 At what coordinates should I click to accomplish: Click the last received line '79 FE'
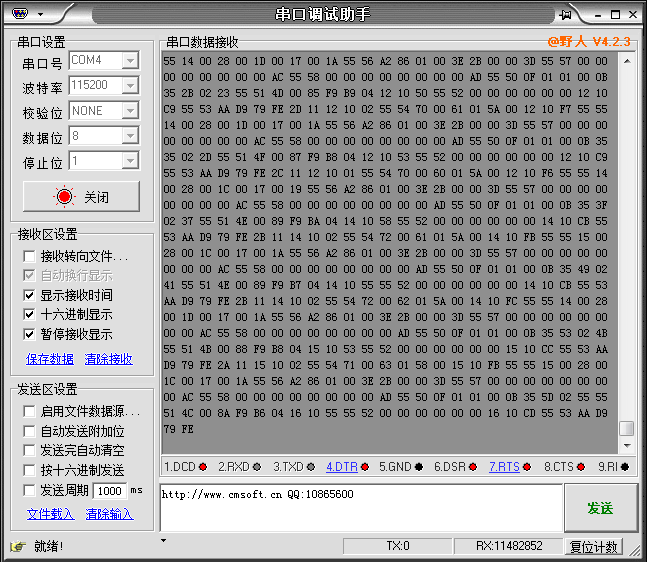tap(178, 429)
